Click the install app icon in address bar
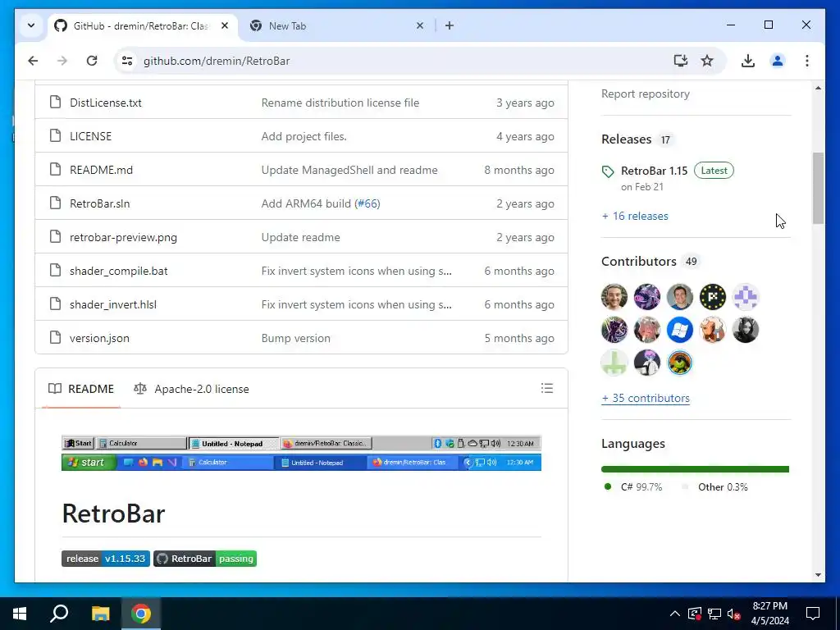Image resolution: width=840 pixels, height=630 pixels. [x=680, y=61]
